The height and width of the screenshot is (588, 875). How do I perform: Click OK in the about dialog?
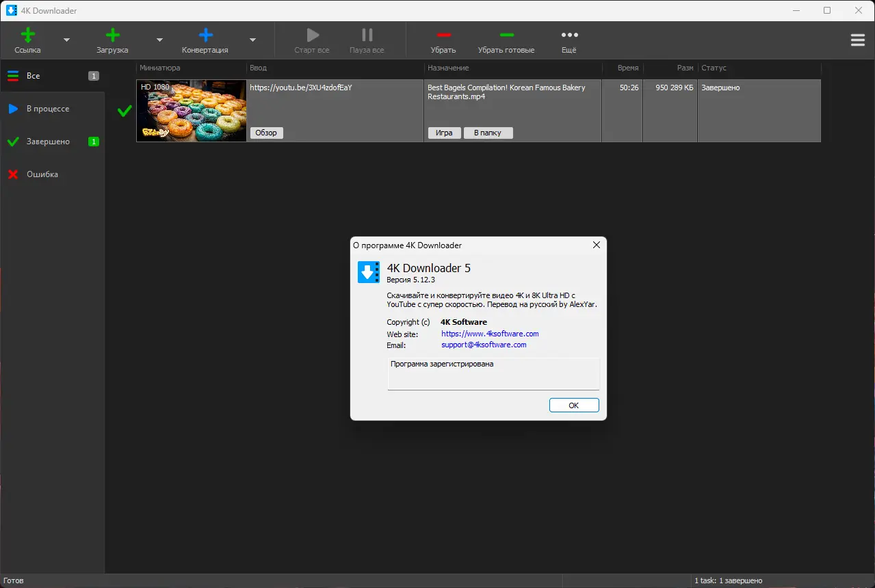pyautogui.click(x=574, y=405)
